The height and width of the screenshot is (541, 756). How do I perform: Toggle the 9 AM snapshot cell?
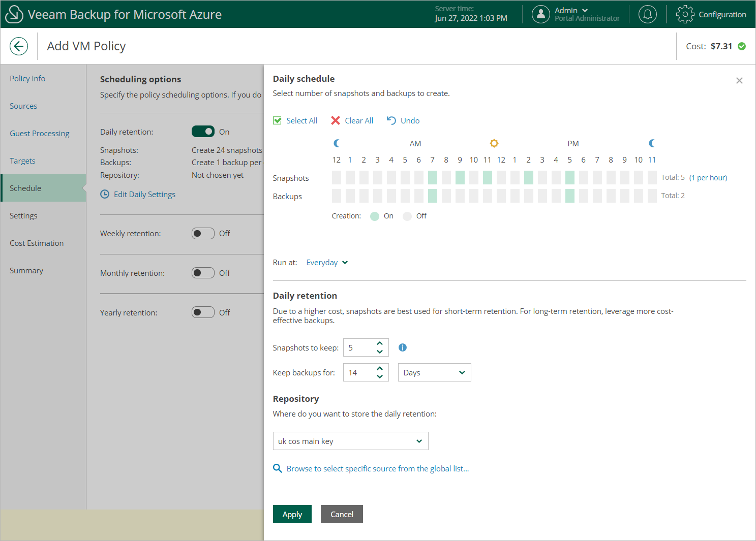coord(460,177)
